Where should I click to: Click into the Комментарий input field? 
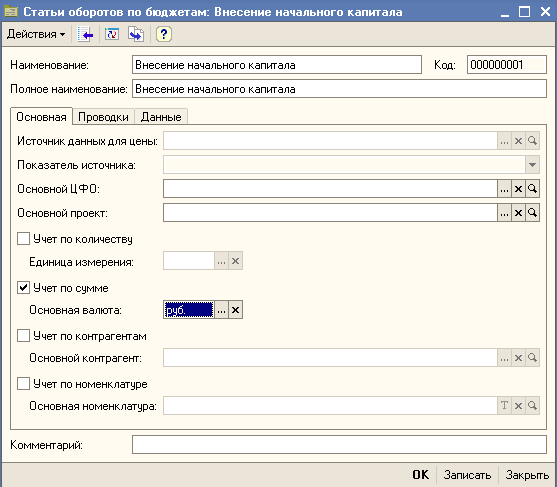click(339, 445)
